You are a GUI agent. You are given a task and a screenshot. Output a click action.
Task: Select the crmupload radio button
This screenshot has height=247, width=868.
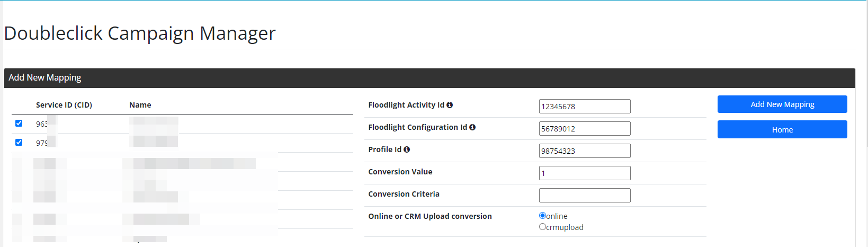(x=542, y=227)
